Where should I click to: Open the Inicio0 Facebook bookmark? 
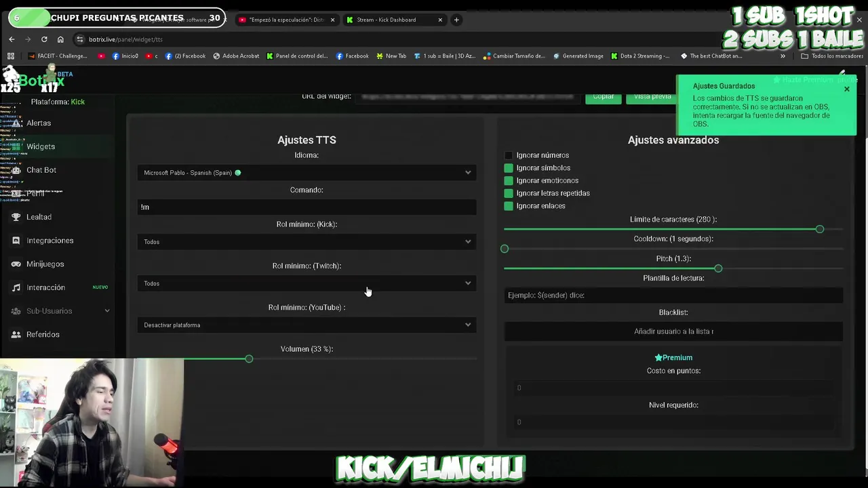click(x=125, y=56)
